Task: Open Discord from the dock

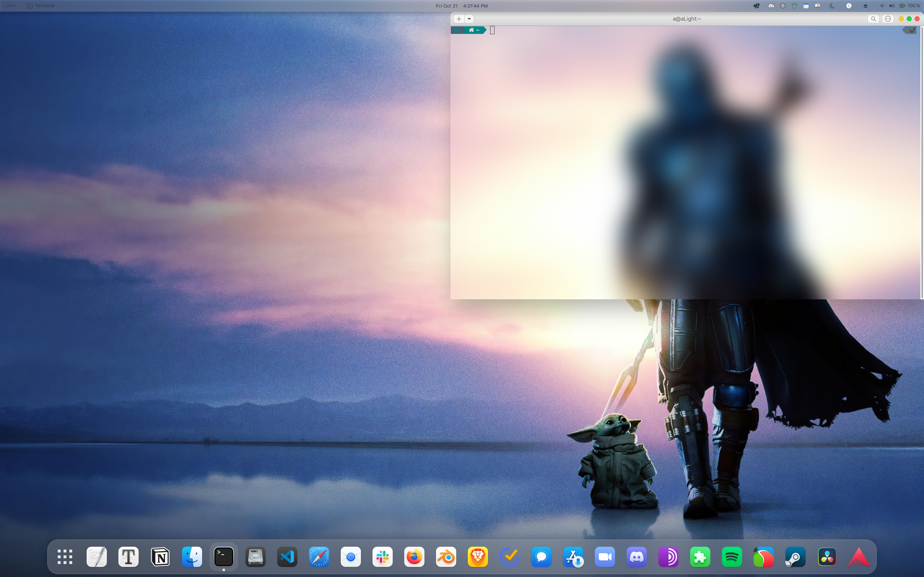Action: coord(637,557)
